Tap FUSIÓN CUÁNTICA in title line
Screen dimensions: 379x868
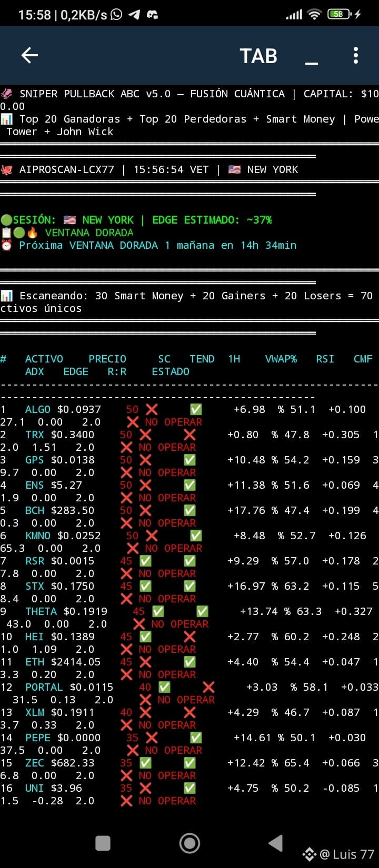click(x=237, y=94)
